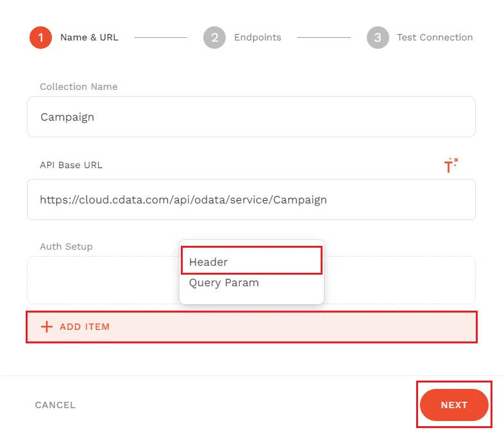This screenshot has height=430, width=504.
Task: Click the Collection Name field label
Action: point(79,87)
